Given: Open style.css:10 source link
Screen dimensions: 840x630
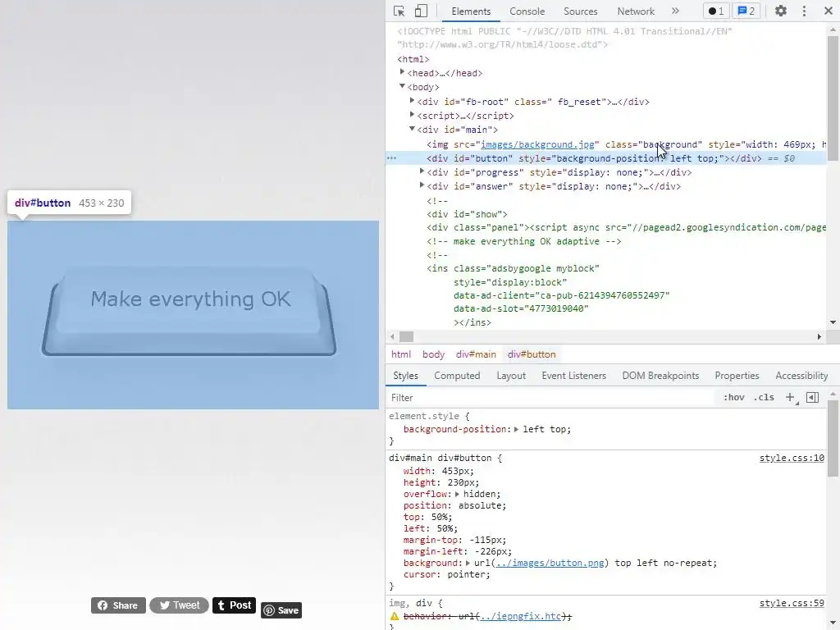Looking at the screenshot, I should click(x=792, y=458).
